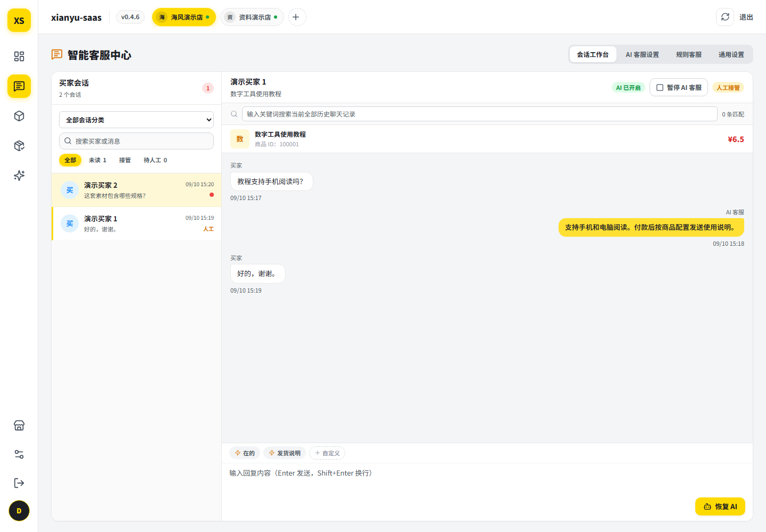Switch to 会话工作台 tab
766x532 pixels.
593,54
